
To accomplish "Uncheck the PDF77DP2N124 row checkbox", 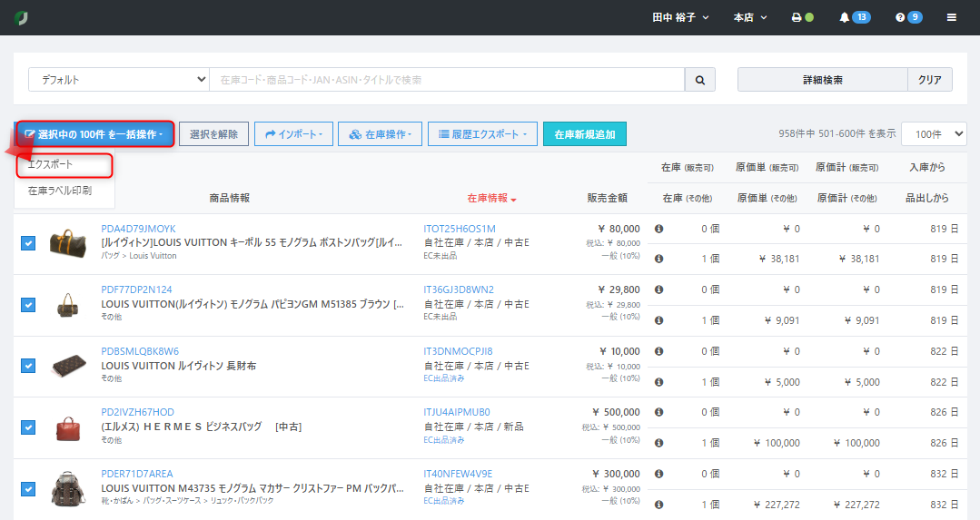I will (28, 305).
